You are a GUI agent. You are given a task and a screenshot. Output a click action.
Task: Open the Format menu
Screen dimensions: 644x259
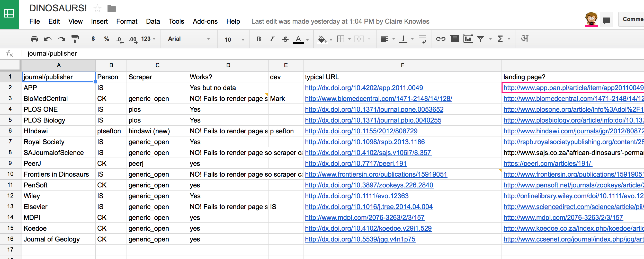tap(127, 21)
